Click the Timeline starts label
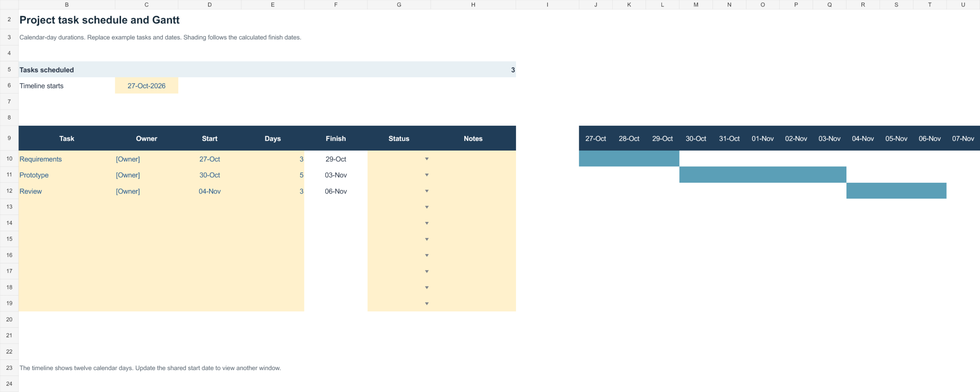This screenshot has width=980, height=392. pos(41,86)
